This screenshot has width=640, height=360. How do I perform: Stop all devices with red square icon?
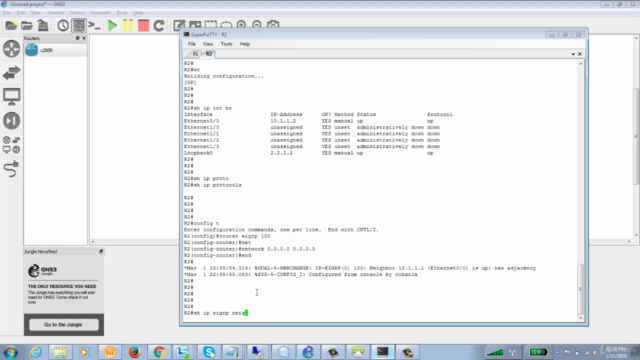click(143, 26)
